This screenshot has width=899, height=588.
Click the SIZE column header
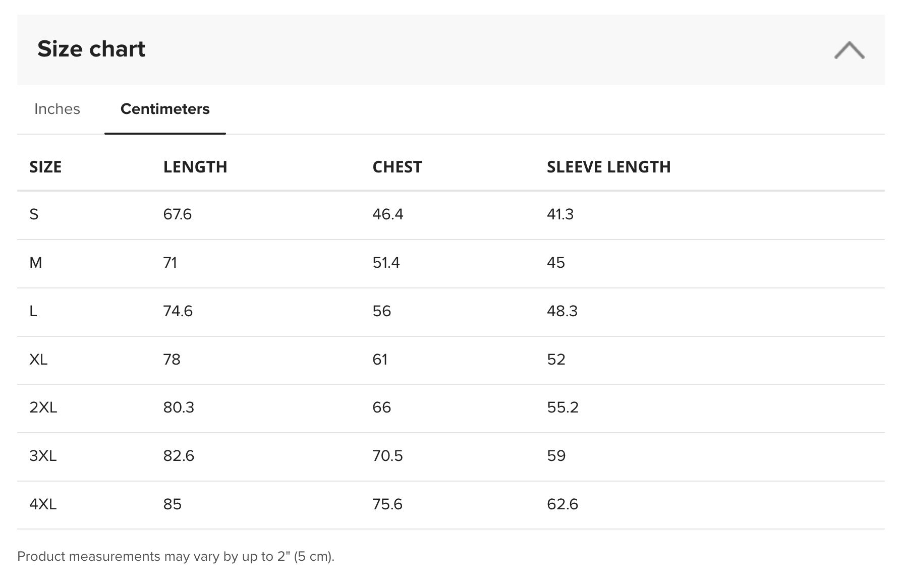pos(45,167)
